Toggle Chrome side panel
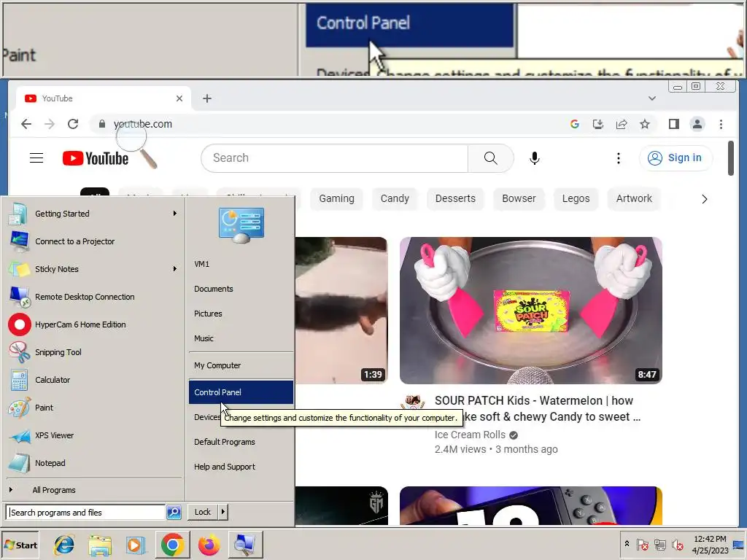Viewport: 747px width, 560px height. 673,124
